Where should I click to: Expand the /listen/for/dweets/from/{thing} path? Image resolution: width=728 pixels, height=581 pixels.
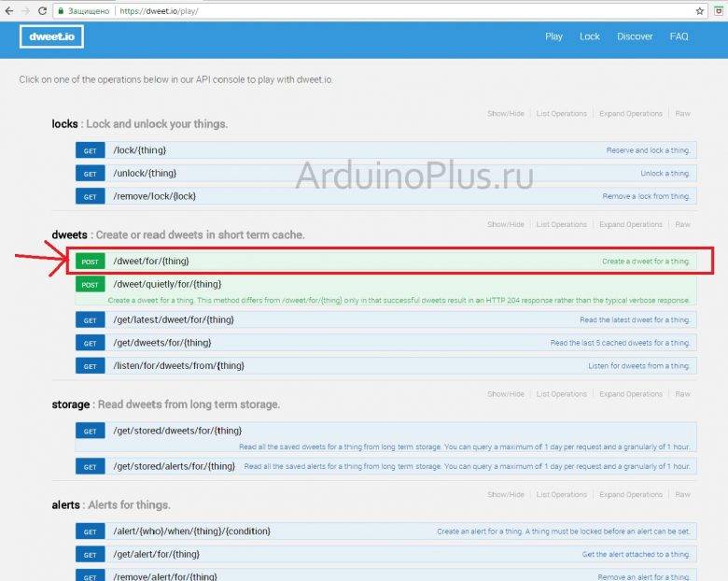179,366
